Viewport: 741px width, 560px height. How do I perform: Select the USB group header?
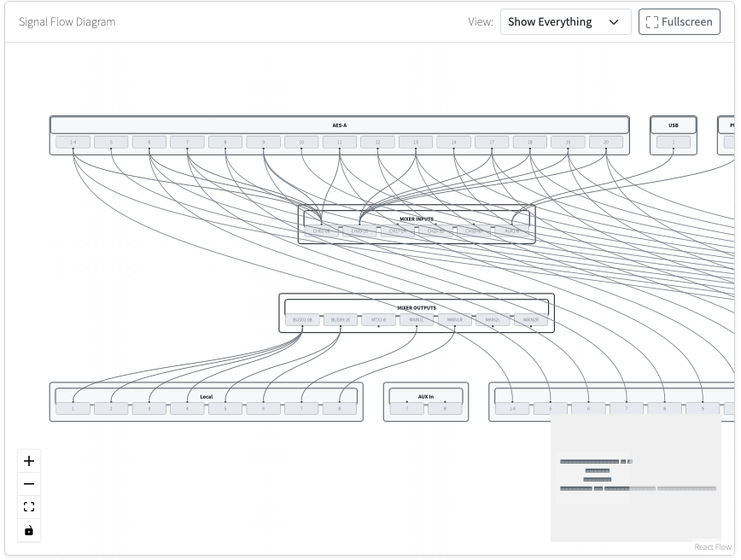click(x=674, y=125)
